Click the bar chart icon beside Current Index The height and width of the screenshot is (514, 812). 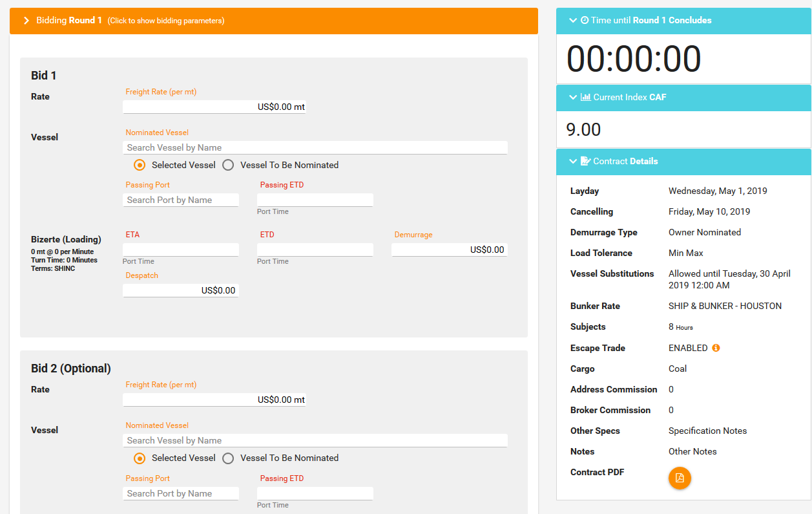pos(586,98)
